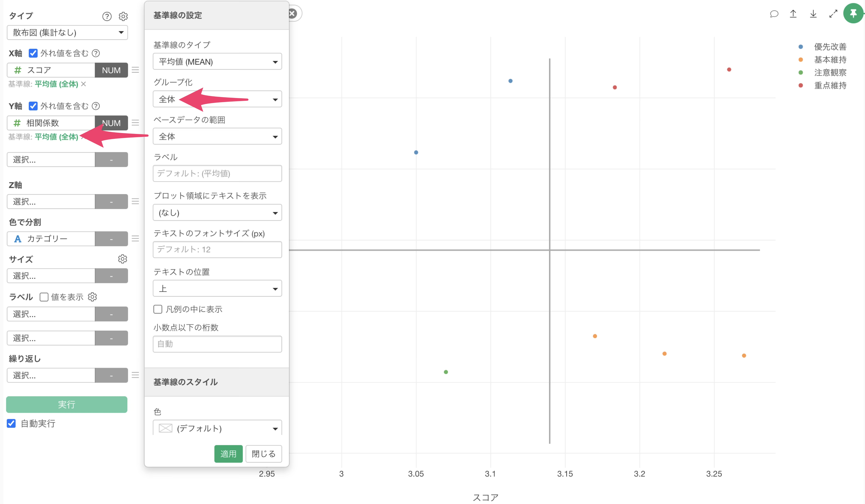The height and width of the screenshot is (504, 865).
Task: Open サイズ settings gear icon
Action: 123,259
